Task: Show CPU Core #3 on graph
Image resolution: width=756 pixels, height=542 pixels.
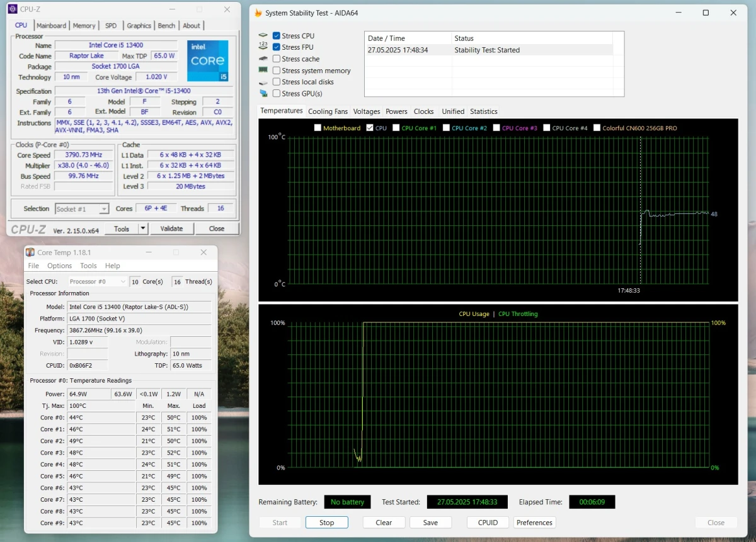Action: click(496, 128)
